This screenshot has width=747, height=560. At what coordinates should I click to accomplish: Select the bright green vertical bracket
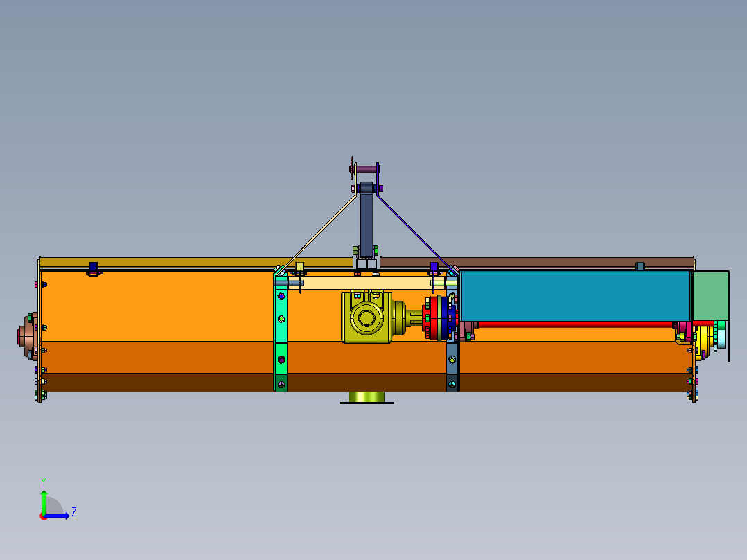tap(281, 333)
